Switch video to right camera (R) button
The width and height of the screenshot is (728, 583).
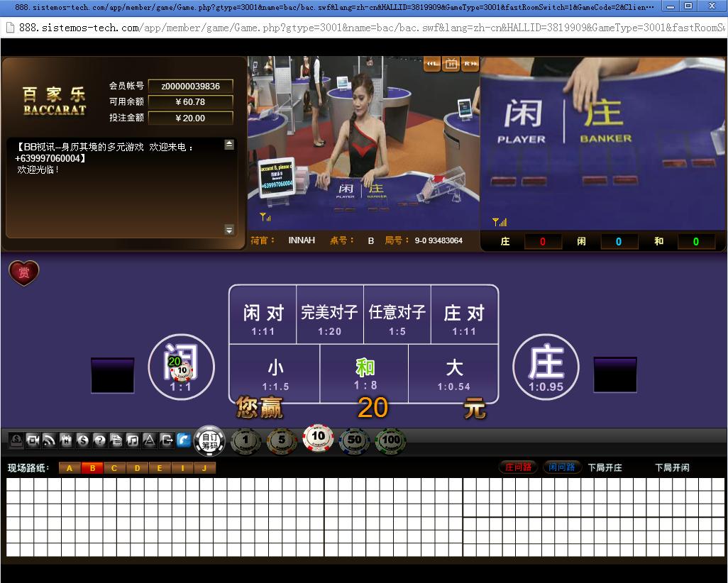point(470,64)
